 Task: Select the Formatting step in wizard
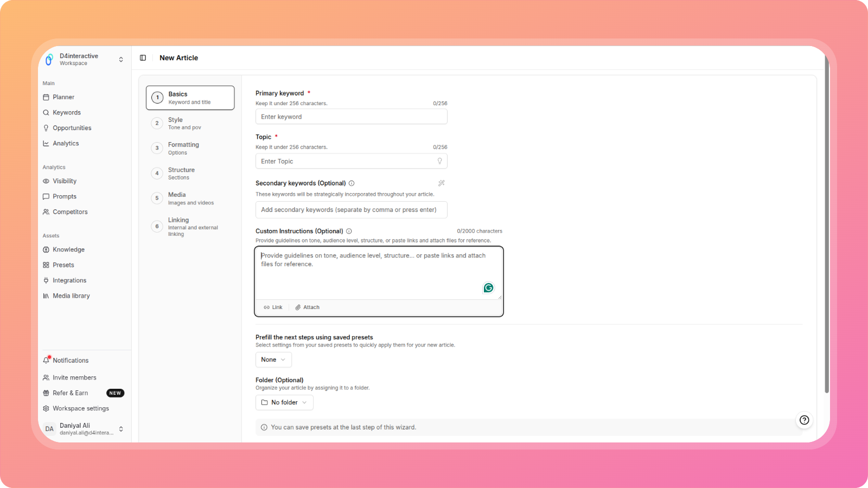tap(183, 148)
